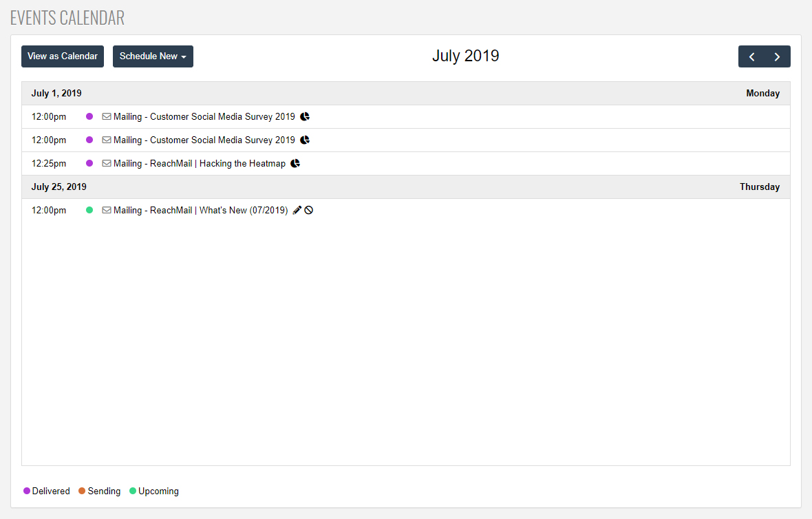Image resolution: width=812 pixels, height=519 pixels.
Task: Click the pencil edit icon for What's New mailing
Action: tap(297, 211)
